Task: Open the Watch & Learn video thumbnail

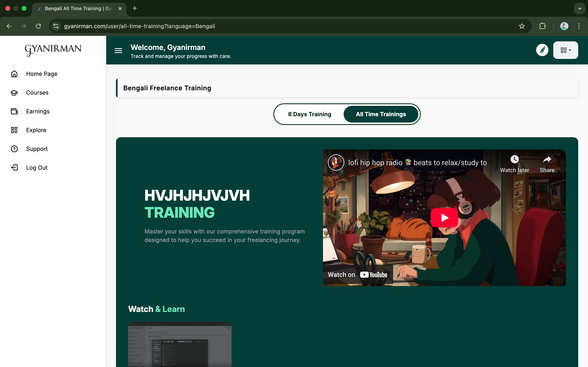Action: (x=180, y=344)
